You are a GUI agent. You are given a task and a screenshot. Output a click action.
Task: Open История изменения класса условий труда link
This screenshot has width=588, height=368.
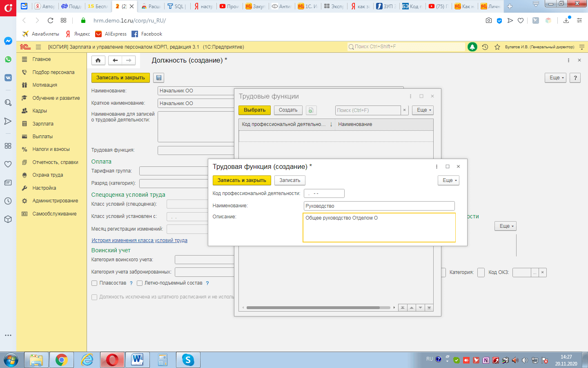pyautogui.click(x=139, y=240)
